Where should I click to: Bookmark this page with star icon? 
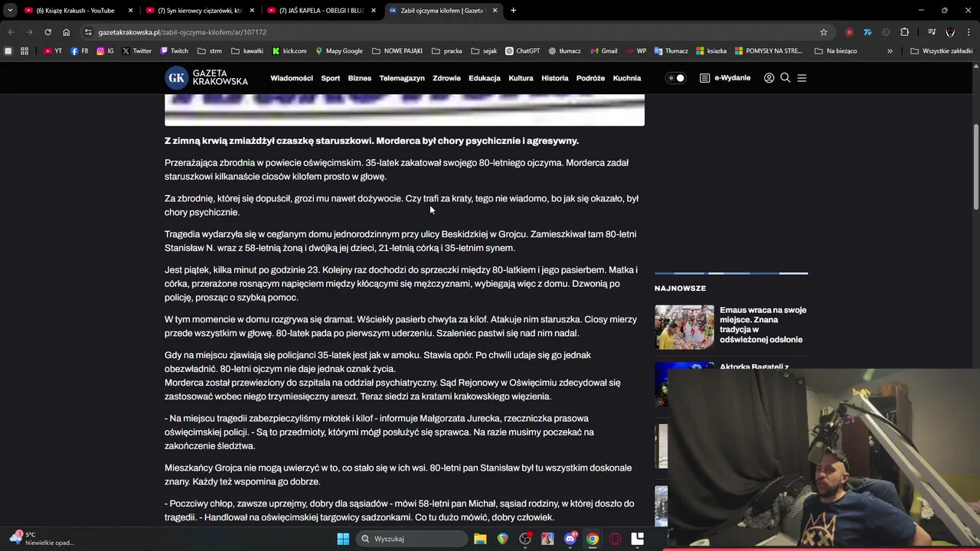coord(824,32)
